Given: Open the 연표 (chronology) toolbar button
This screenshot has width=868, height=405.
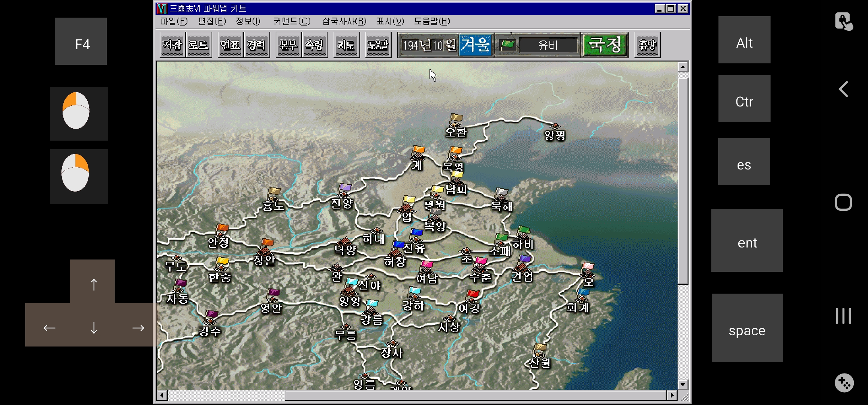Looking at the screenshot, I should pyautogui.click(x=230, y=45).
